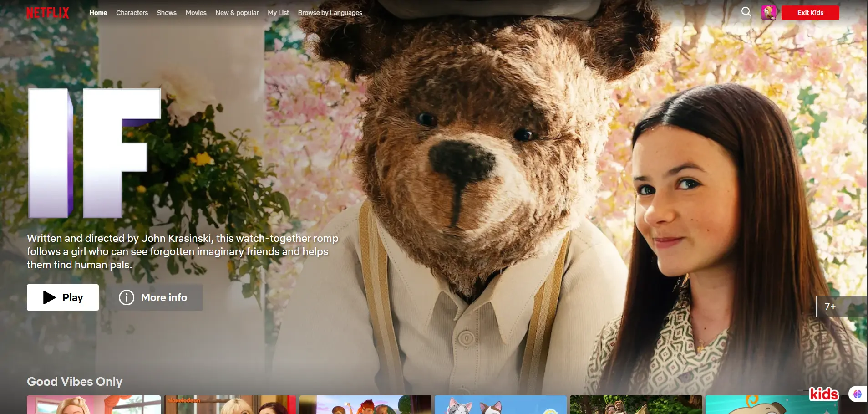868x414 pixels.
Task: Open New & popular
Action: click(237, 13)
